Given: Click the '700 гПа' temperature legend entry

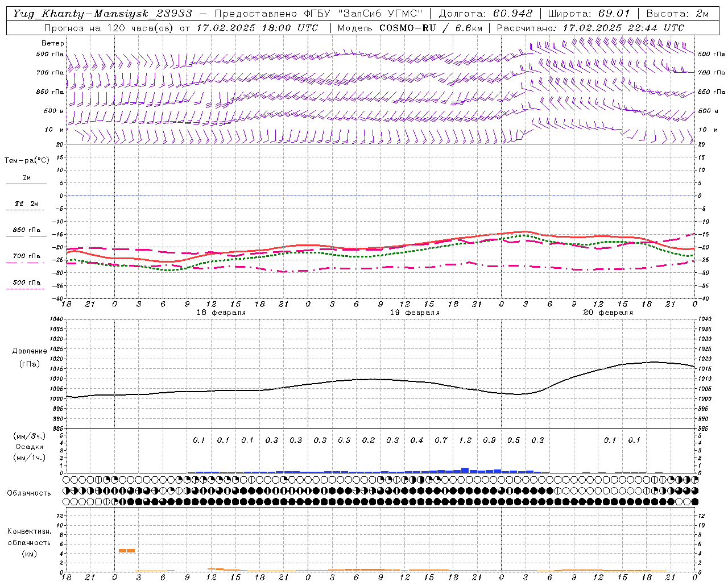Looking at the screenshot, I should coord(26,256).
